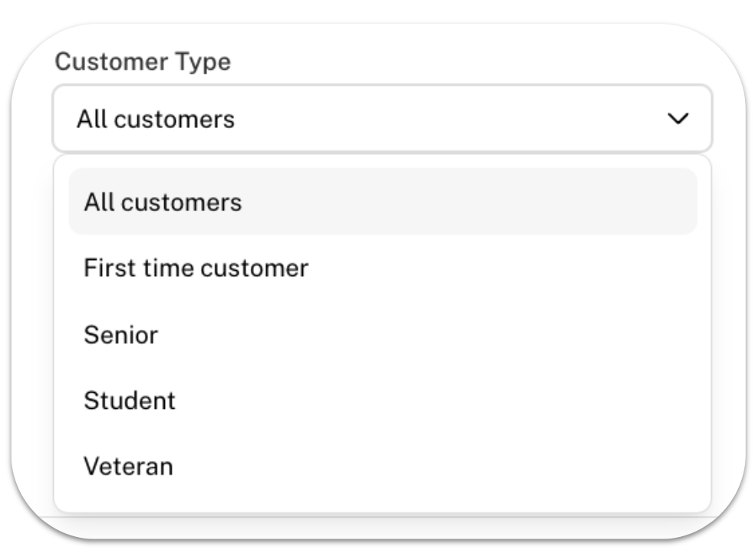Keep All customers selected in options list
The height and width of the screenshot is (560, 755).
coord(383,202)
